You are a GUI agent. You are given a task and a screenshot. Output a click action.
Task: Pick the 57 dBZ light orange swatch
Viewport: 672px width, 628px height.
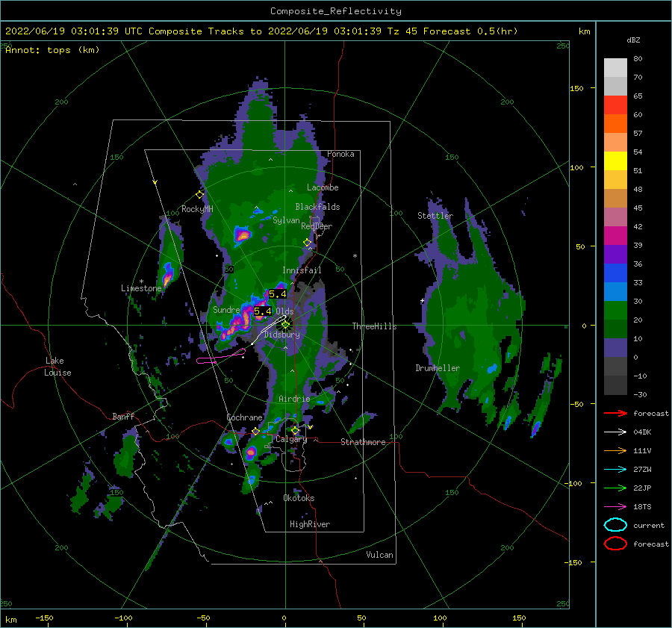tap(615, 143)
